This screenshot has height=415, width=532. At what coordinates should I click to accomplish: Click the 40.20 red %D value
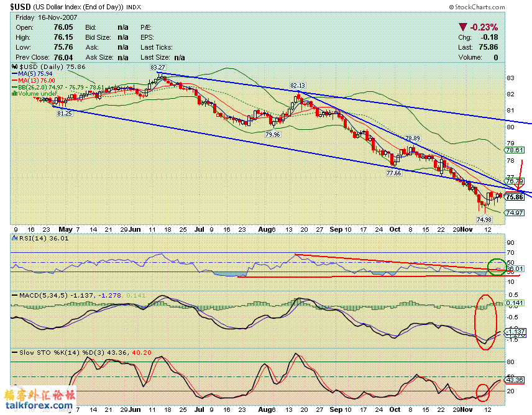142,353
